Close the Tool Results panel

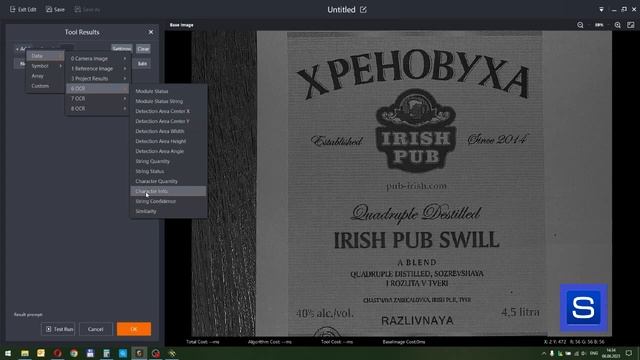[x=151, y=32]
